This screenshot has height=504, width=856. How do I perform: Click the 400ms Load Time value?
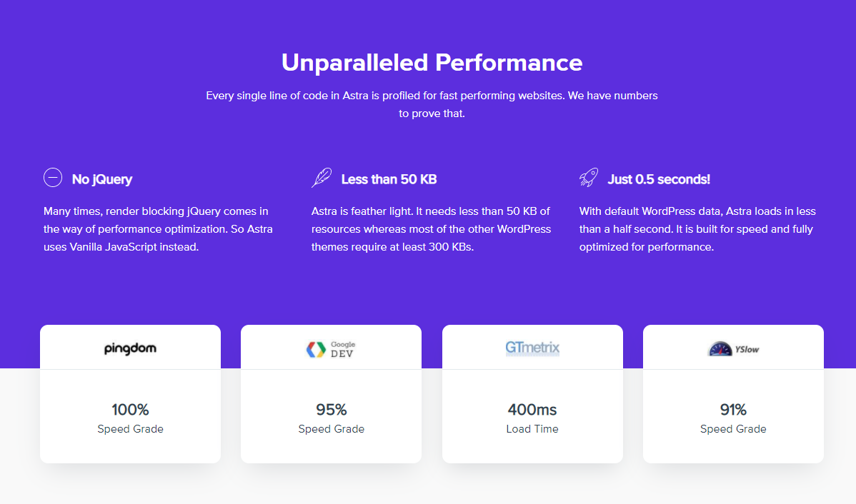point(532,410)
